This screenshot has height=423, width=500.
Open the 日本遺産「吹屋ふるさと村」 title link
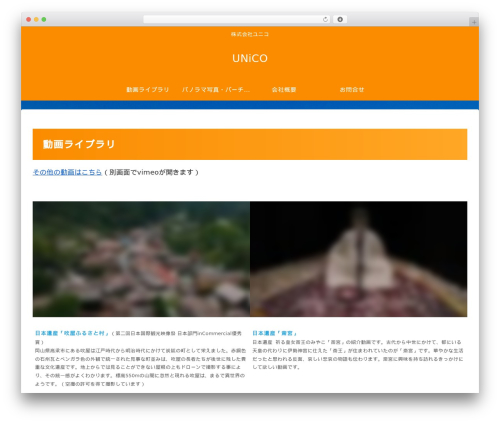click(x=72, y=333)
